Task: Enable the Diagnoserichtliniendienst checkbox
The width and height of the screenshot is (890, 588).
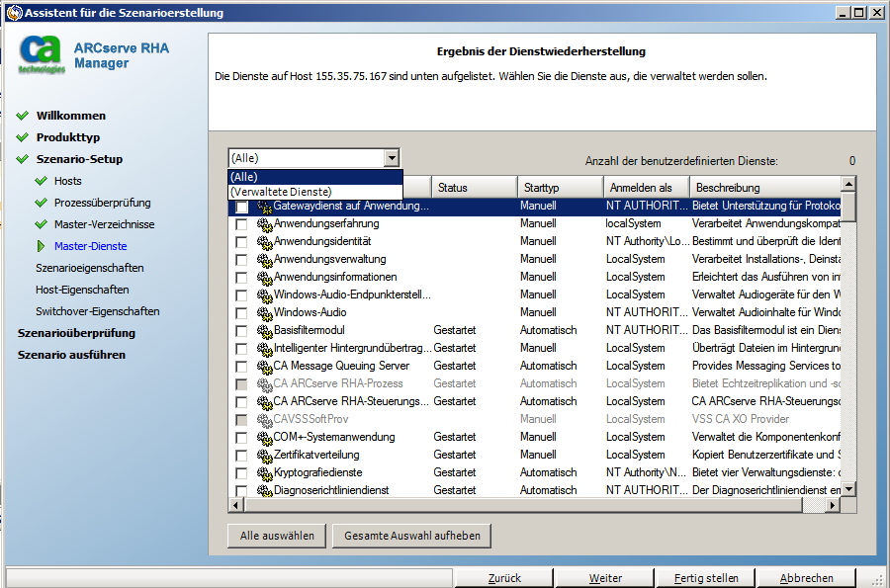Action: 241,491
